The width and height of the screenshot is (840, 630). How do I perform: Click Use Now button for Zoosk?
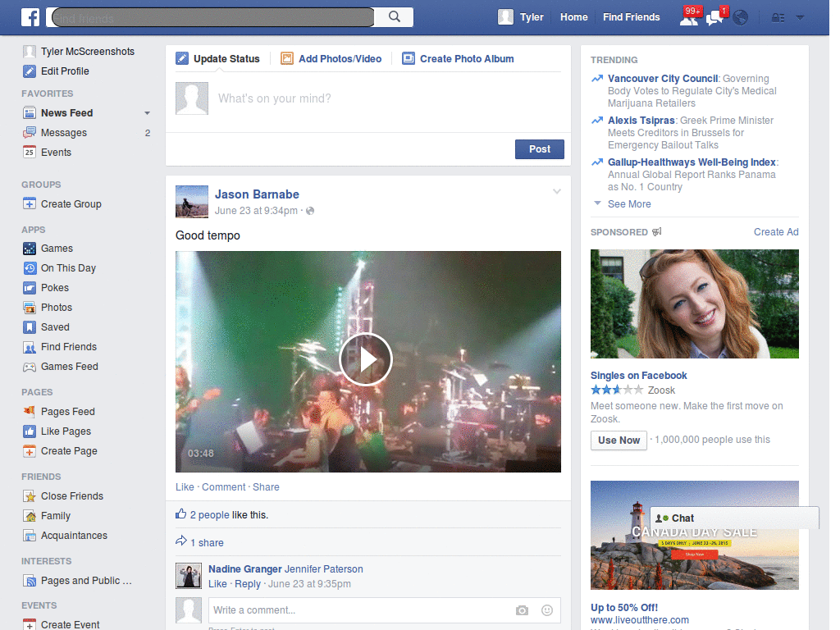pos(619,441)
